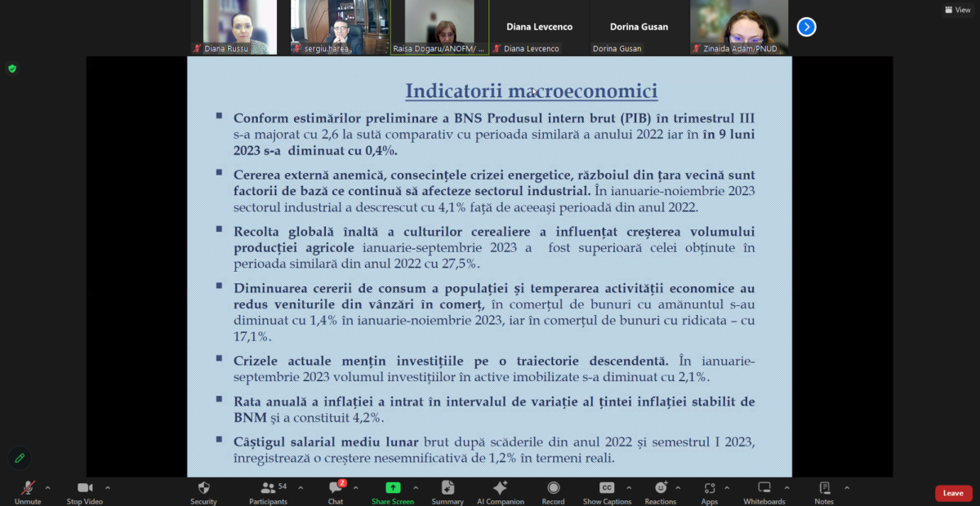
Task: Click the green encryption shield icon
Action: [x=12, y=69]
